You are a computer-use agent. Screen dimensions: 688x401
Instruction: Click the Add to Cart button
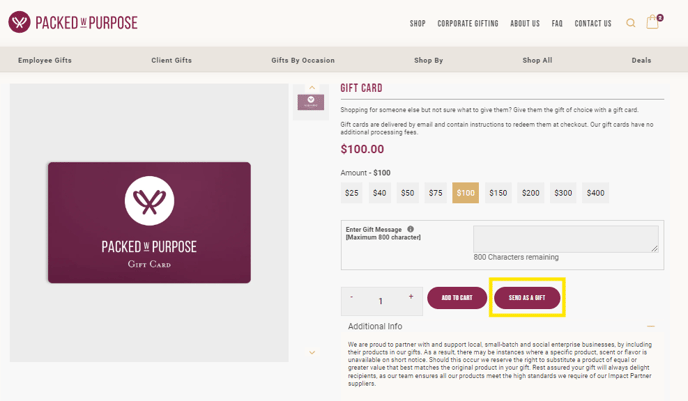[x=457, y=298]
